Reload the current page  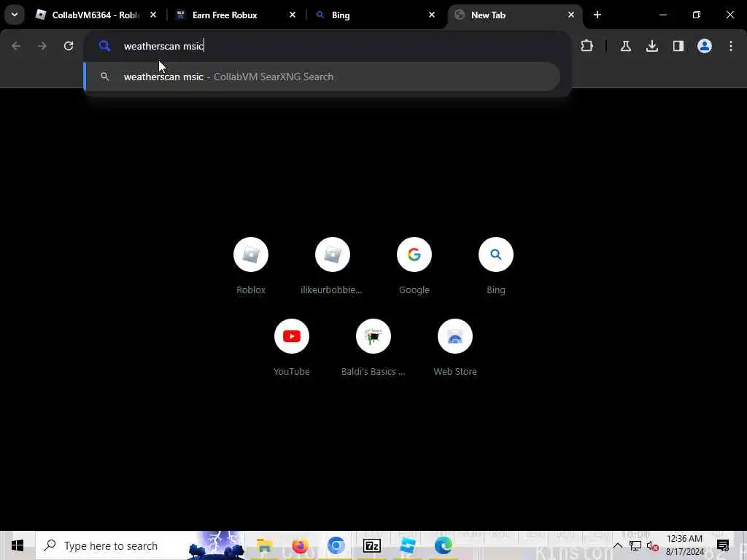point(69,46)
